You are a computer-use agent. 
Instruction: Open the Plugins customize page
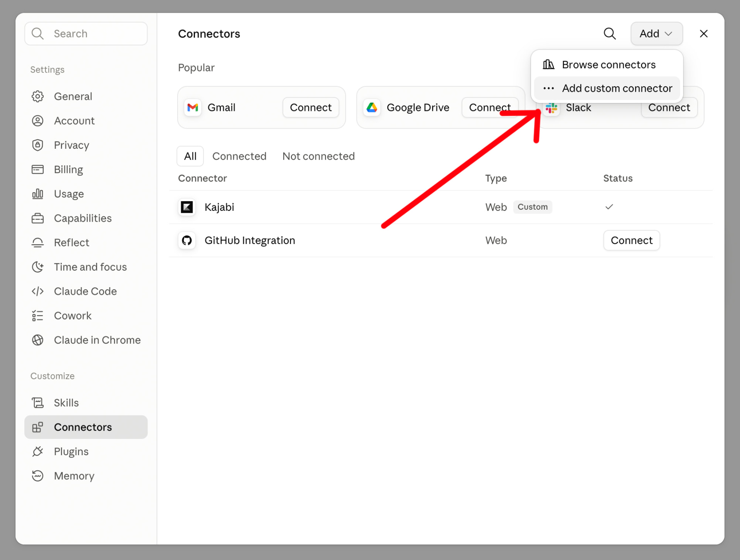86,451
